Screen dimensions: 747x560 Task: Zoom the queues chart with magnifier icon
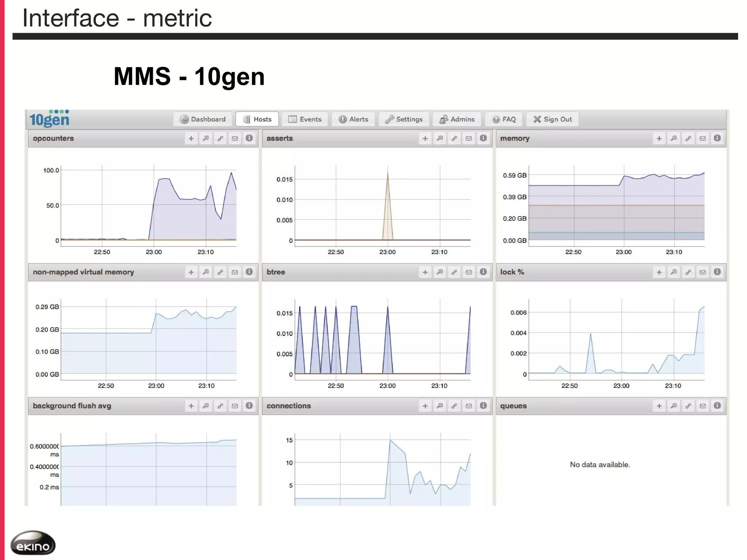(x=674, y=406)
